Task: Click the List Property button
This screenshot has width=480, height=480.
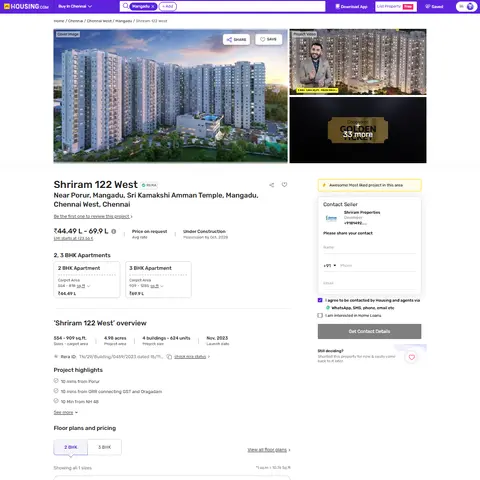Action: (x=396, y=6)
